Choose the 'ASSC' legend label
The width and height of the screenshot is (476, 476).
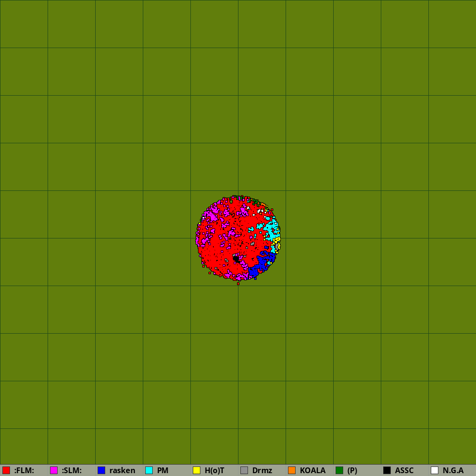tap(404, 470)
